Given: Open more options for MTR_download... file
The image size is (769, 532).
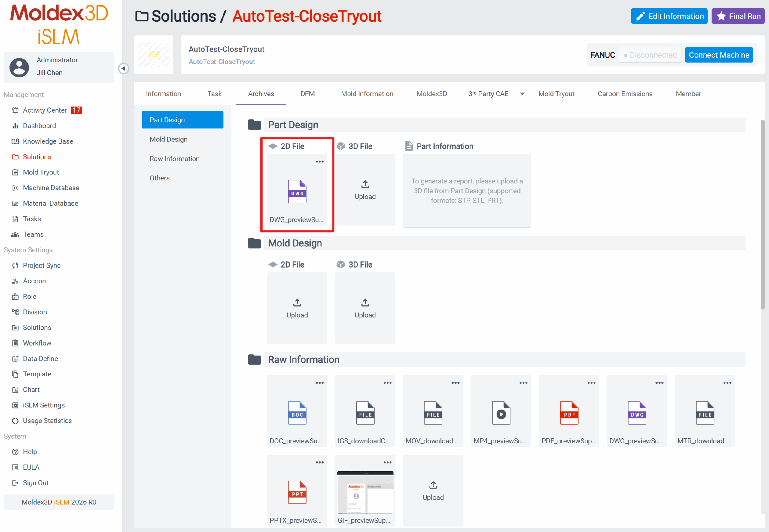Looking at the screenshot, I should click(727, 383).
